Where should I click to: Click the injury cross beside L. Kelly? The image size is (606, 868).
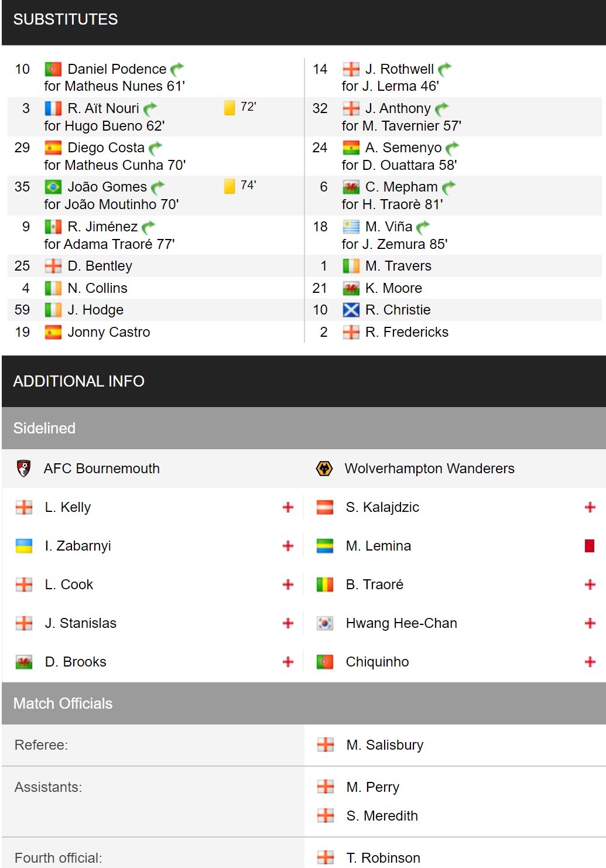(x=287, y=507)
